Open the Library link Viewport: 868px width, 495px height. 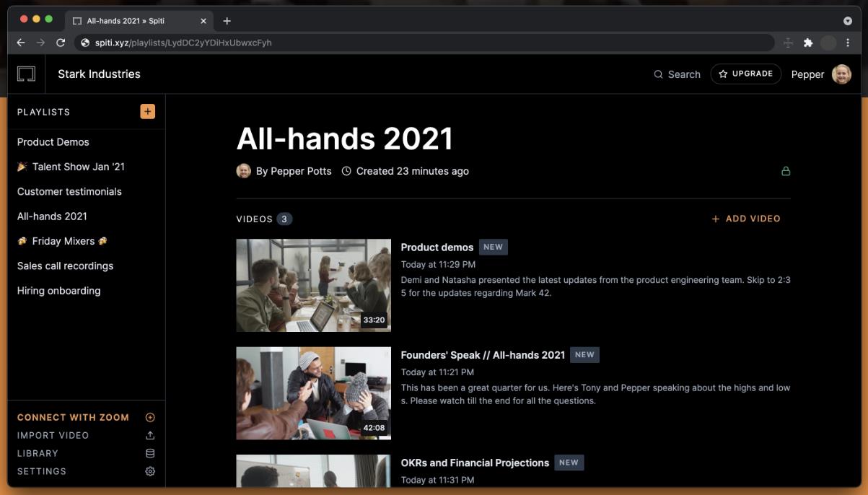tap(38, 453)
